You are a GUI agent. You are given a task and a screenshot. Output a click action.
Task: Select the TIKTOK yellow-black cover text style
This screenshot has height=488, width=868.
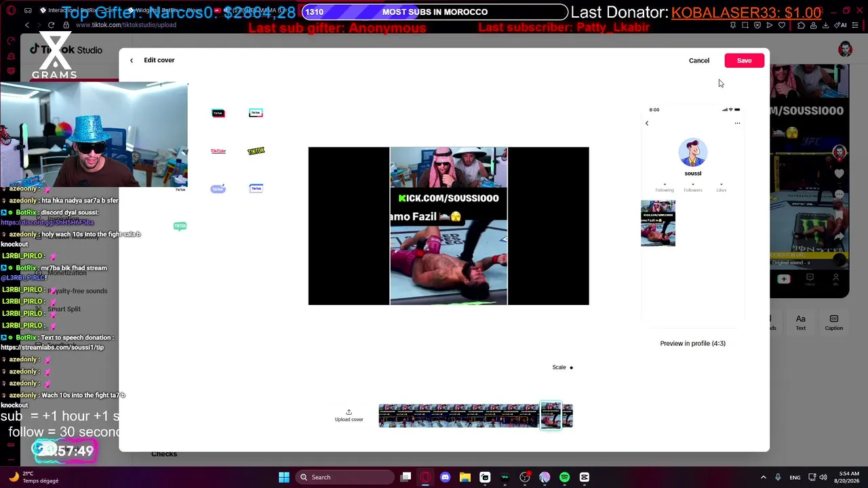point(256,151)
